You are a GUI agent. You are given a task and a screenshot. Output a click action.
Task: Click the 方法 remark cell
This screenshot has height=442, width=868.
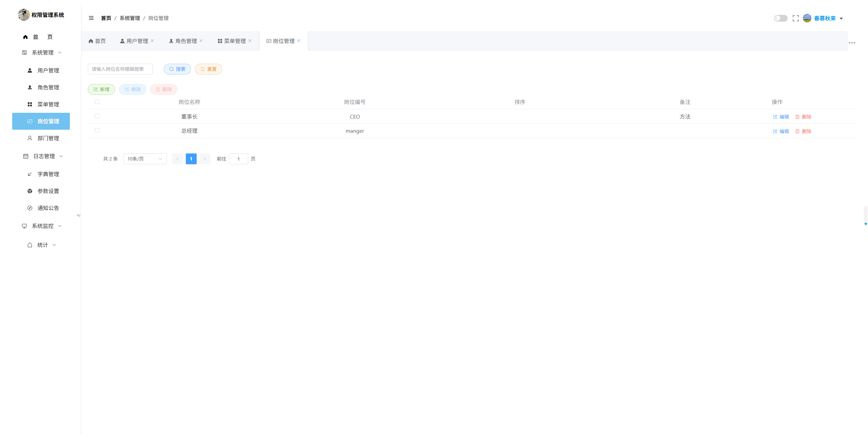pyautogui.click(x=685, y=117)
